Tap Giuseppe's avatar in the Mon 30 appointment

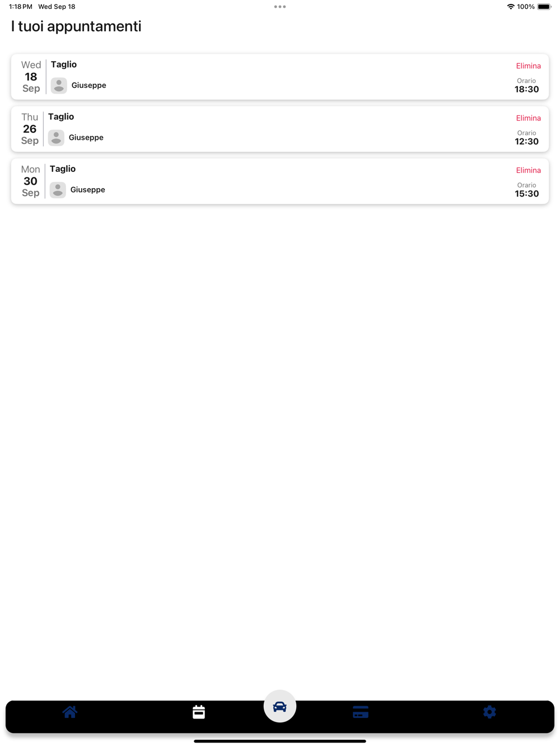coord(58,190)
